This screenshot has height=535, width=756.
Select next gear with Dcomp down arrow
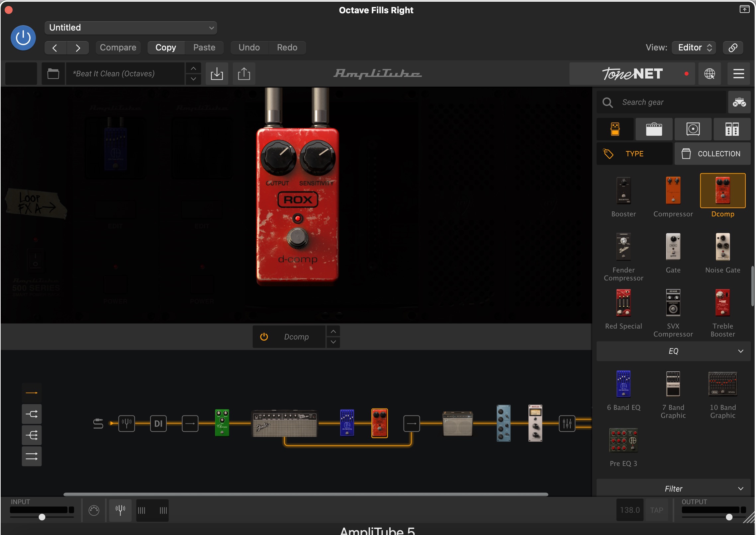333,342
